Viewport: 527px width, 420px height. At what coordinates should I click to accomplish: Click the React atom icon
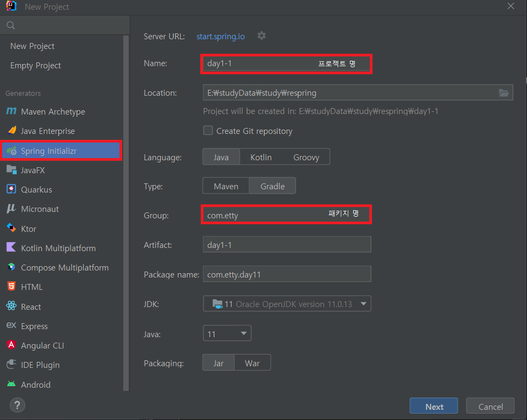(x=11, y=306)
